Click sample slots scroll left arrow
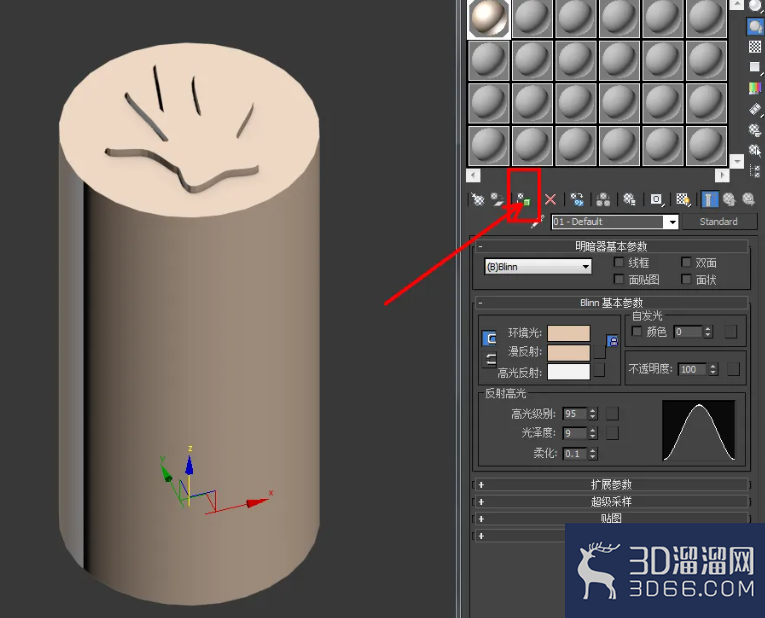 [x=473, y=175]
